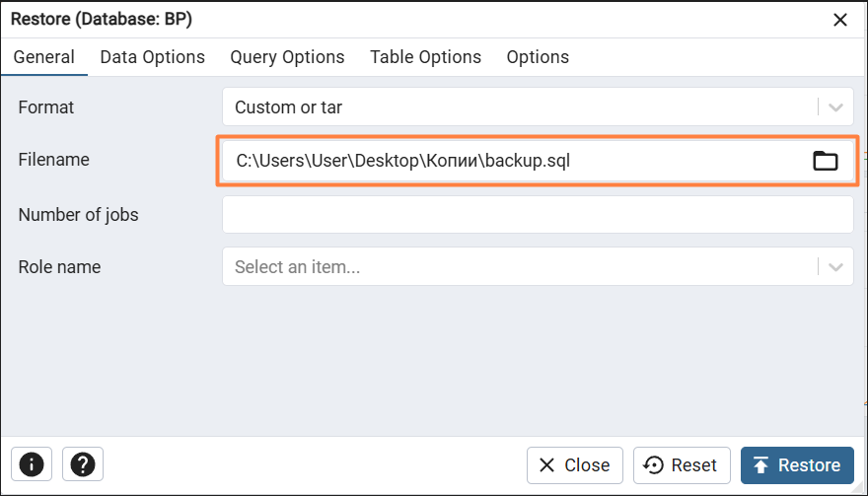Expand the Format dropdown arrow

[835, 106]
